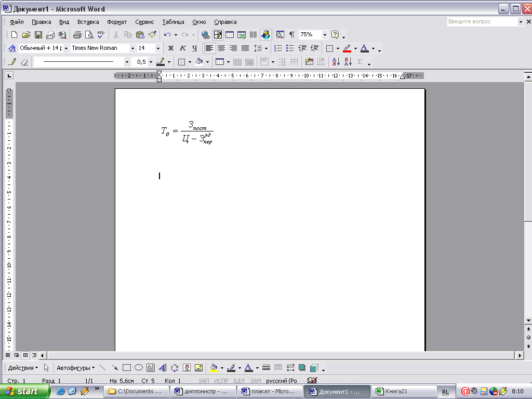Open the Правка menu
This screenshot has width=532, height=399.
[42, 22]
